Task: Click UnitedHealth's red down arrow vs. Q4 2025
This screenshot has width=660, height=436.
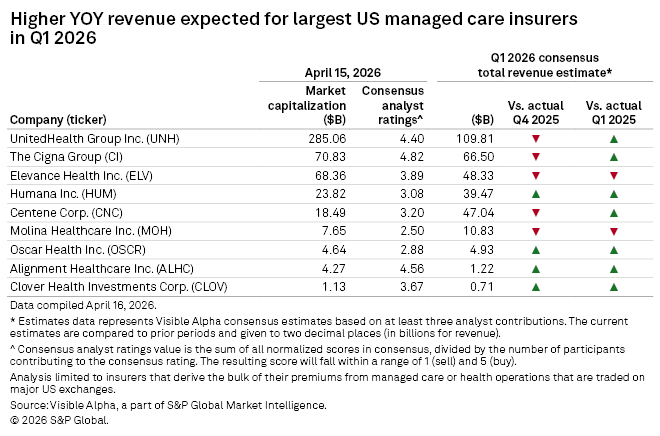Action: pos(536,138)
